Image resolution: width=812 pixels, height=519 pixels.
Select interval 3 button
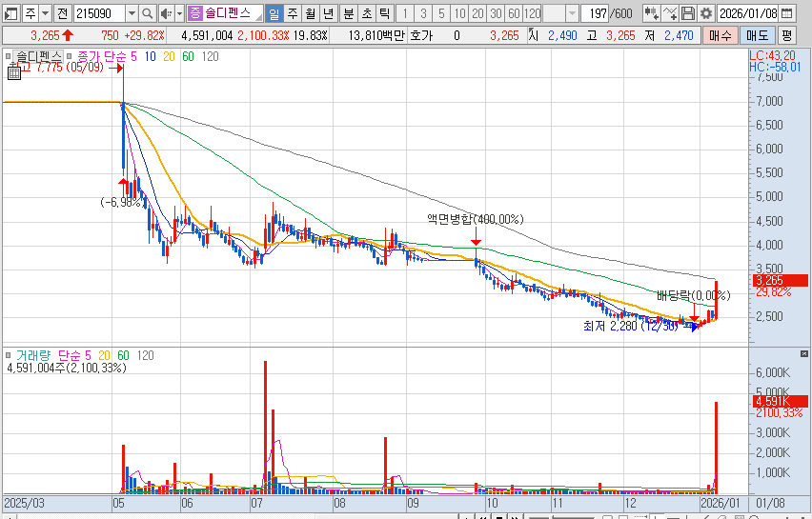click(423, 13)
